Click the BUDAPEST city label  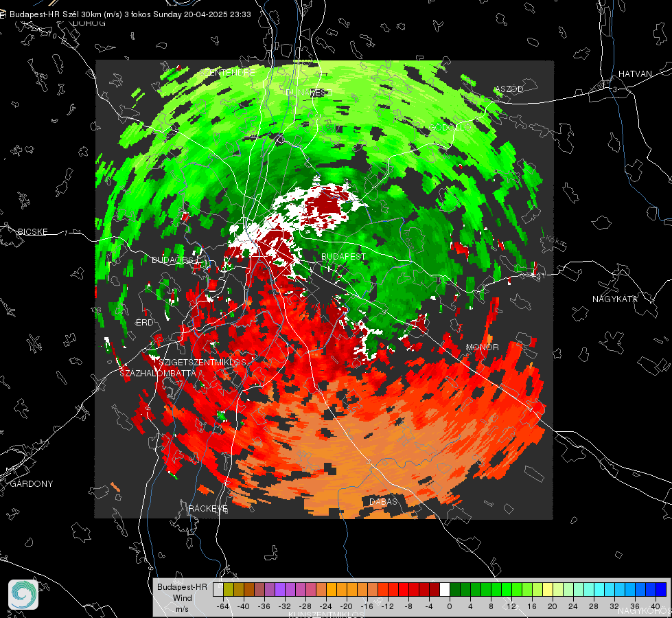[x=343, y=256]
